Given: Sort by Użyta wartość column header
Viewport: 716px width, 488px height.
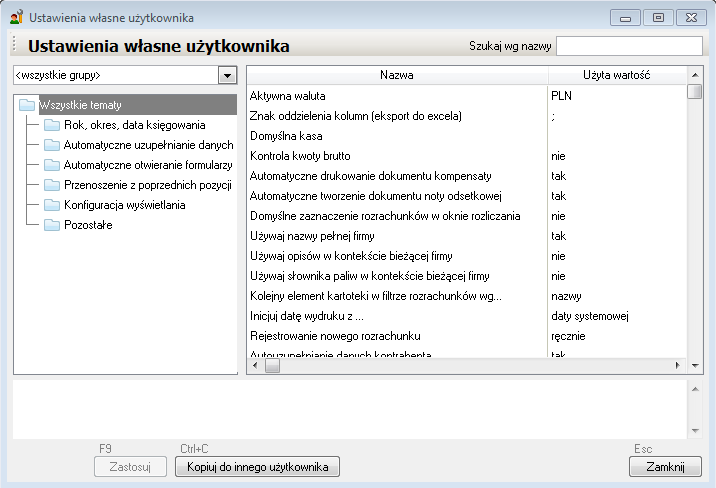Looking at the screenshot, I should (617, 75).
